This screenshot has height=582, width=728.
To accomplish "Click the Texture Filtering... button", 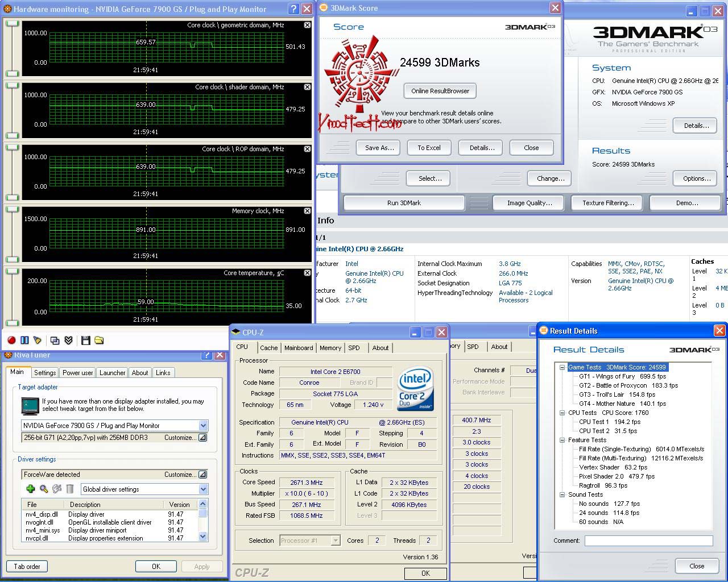I will (x=608, y=203).
